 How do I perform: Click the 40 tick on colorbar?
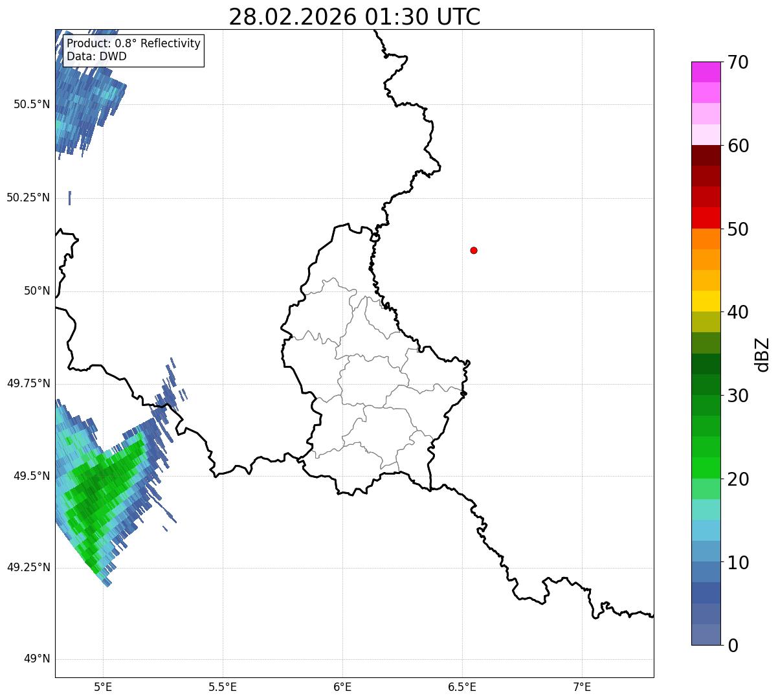[x=737, y=312]
